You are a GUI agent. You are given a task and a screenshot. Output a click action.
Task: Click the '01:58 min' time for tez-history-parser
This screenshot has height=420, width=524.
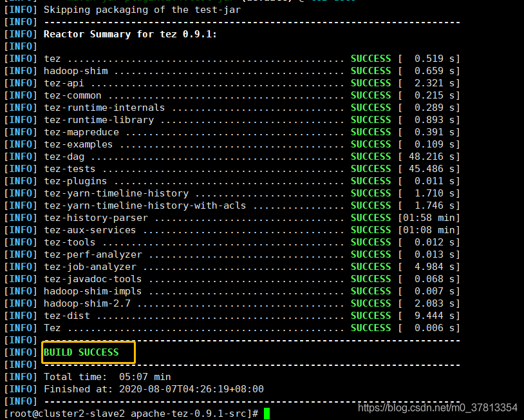[429, 218]
